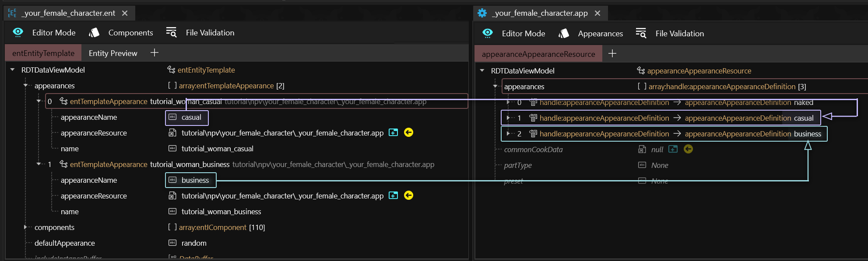Image resolution: width=868 pixels, height=261 pixels.
Task: Open the Appearances panel in .app editor
Action: pyautogui.click(x=591, y=34)
